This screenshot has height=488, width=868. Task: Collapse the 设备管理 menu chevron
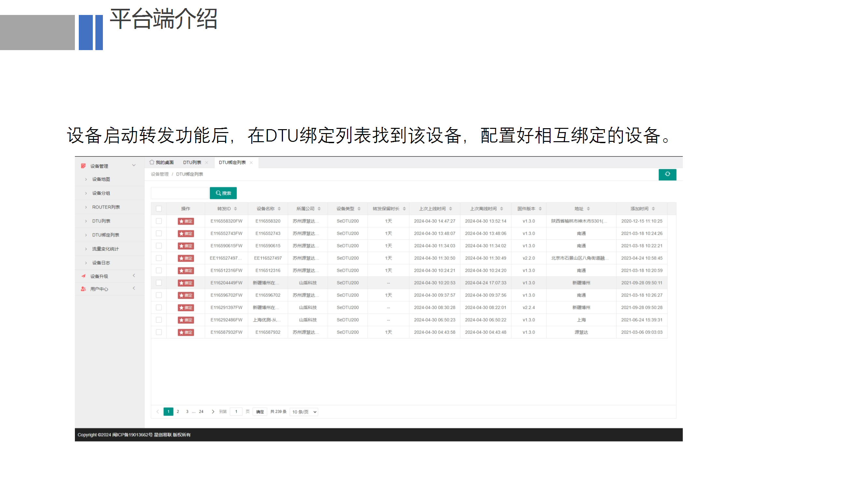(x=134, y=165)
